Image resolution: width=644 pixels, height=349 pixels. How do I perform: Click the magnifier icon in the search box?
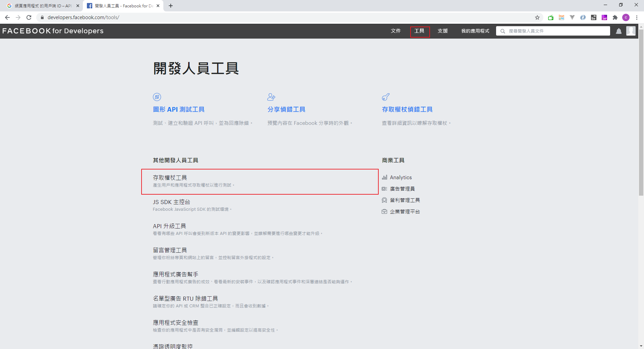click(x=503, y=31)
